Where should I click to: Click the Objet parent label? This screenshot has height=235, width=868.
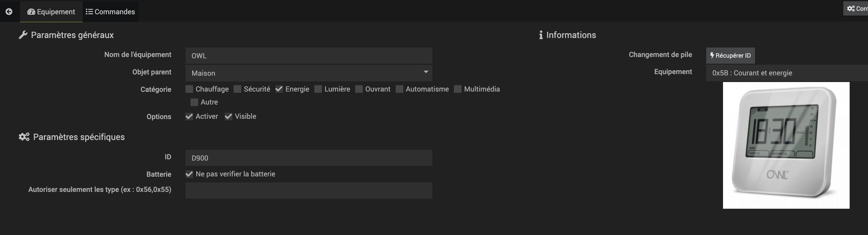[x=152, y=72]
